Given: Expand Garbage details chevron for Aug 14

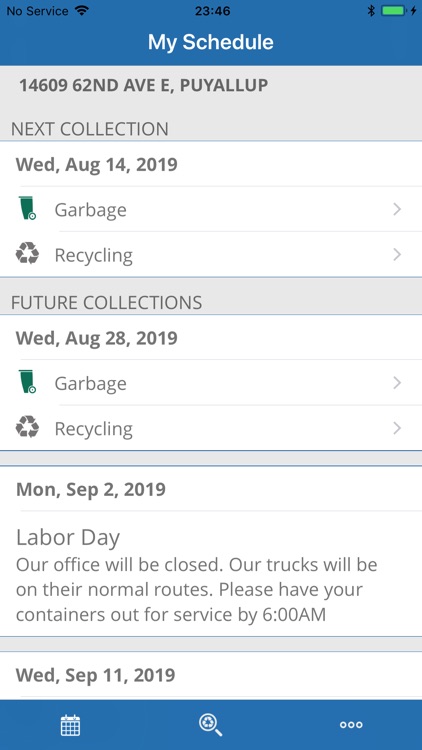Looking at the screenshot, I should tap(397, 209).
